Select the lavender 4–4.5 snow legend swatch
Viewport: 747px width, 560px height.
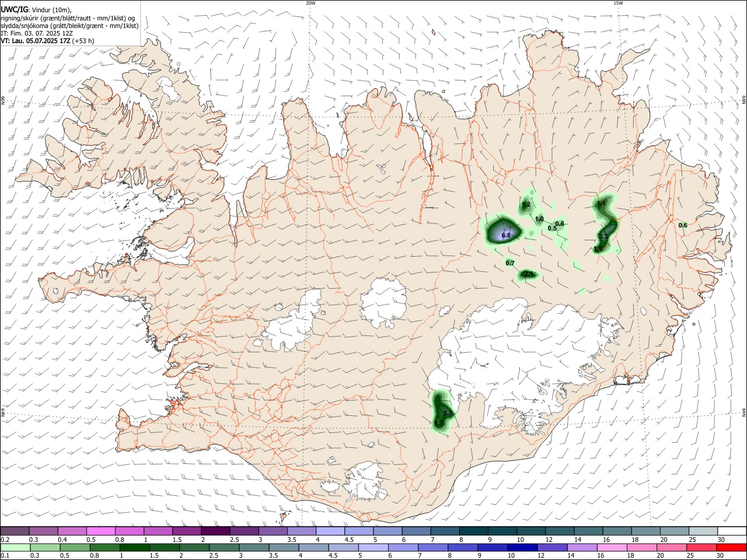[330, 531]
